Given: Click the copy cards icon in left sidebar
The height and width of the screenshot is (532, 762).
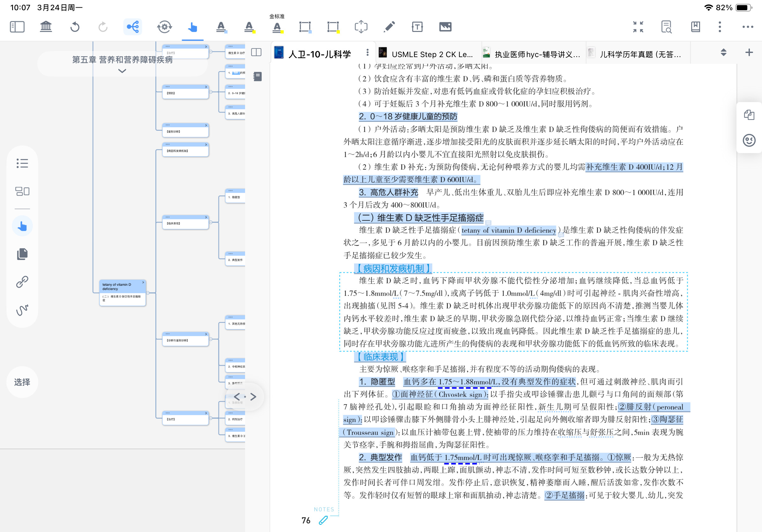Looking at the screenshot, I should click(22, 254).
